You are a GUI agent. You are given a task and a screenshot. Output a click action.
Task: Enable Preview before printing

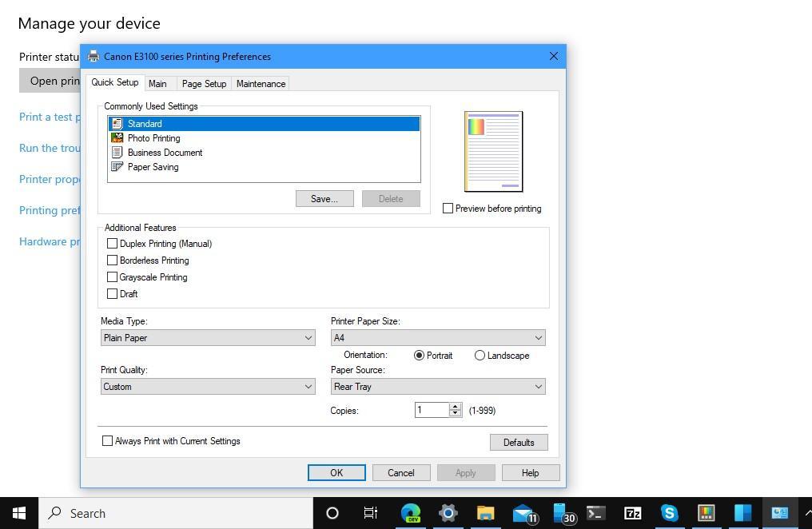pyautogui.click(x=448, y=208)
